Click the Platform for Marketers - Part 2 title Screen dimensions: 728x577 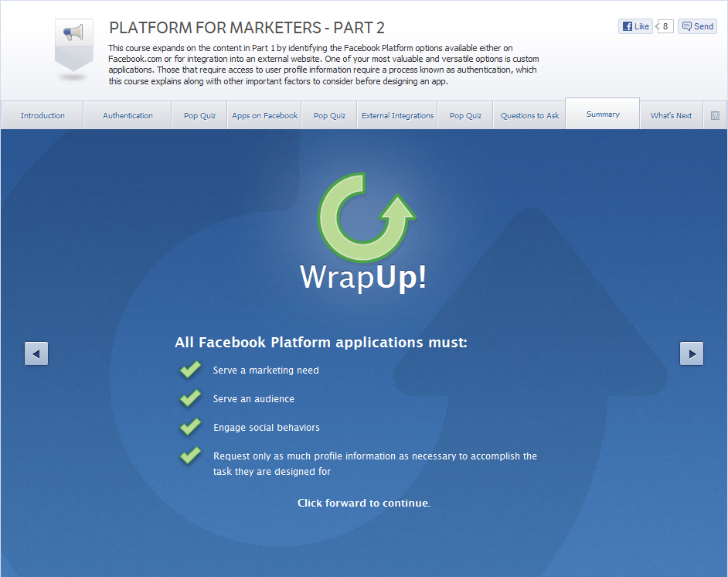tap(247, 28)
